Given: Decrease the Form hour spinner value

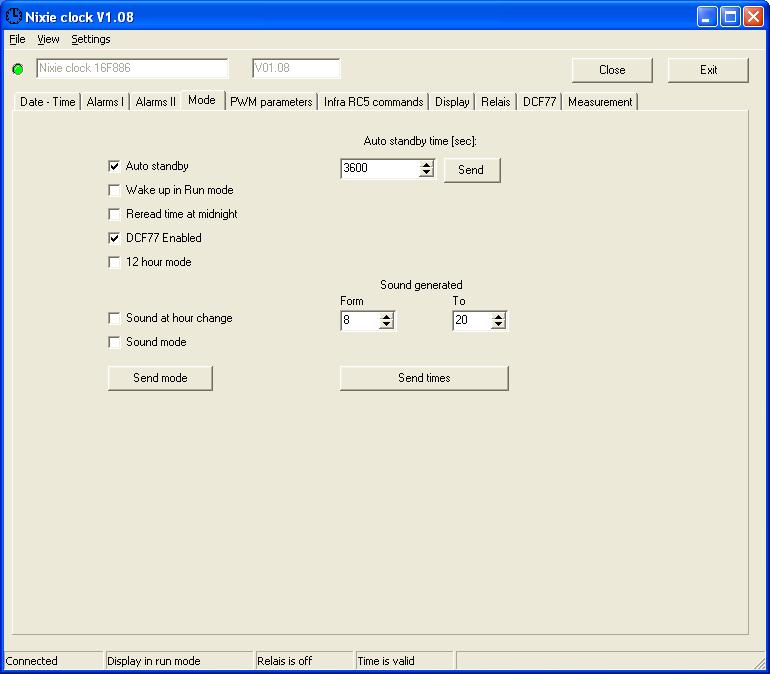Looking at the screenshot, I should click(x=386, y=324).
